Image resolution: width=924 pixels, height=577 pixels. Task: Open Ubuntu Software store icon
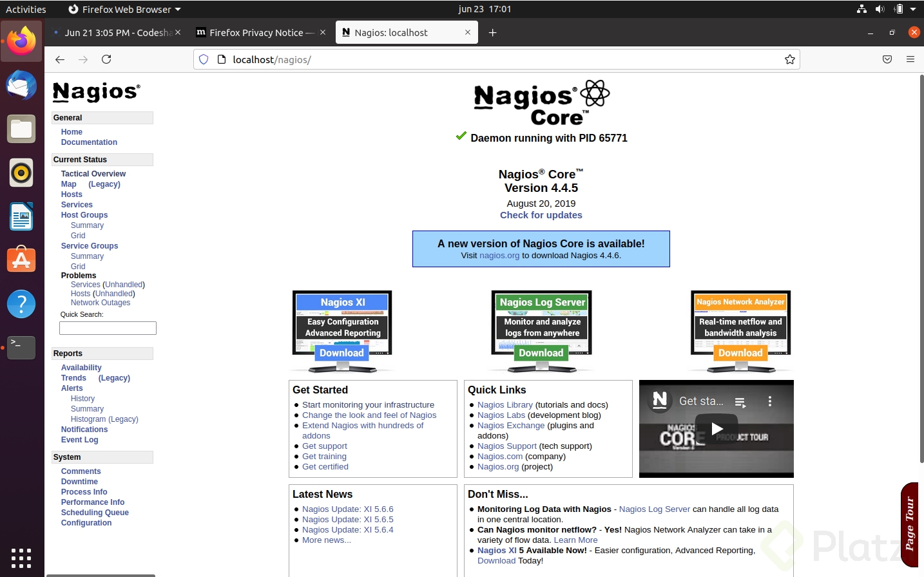tap(21, 260)
